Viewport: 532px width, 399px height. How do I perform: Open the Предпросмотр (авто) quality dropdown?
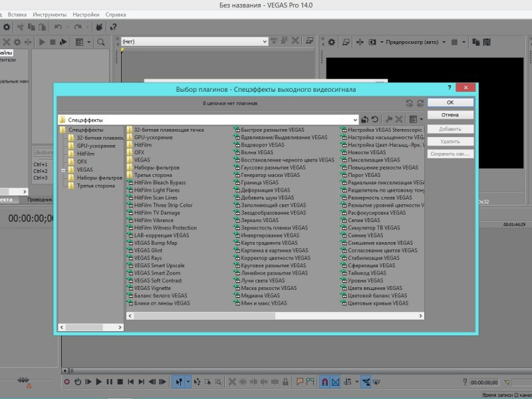click(444, 42)
